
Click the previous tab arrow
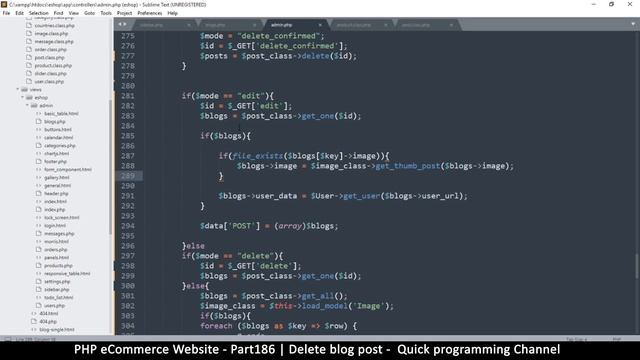120,24
